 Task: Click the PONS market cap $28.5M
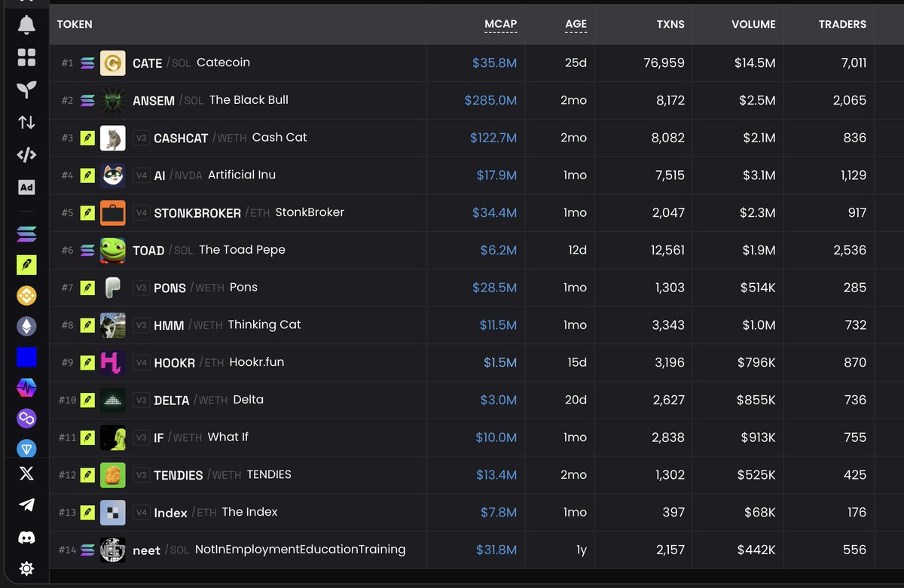pos(494,288)
